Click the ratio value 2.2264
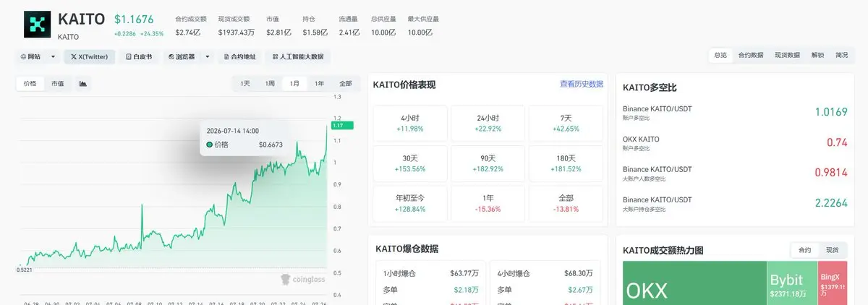Image resolution: width=868 pixels, height=305 pixels. (831, 202)
